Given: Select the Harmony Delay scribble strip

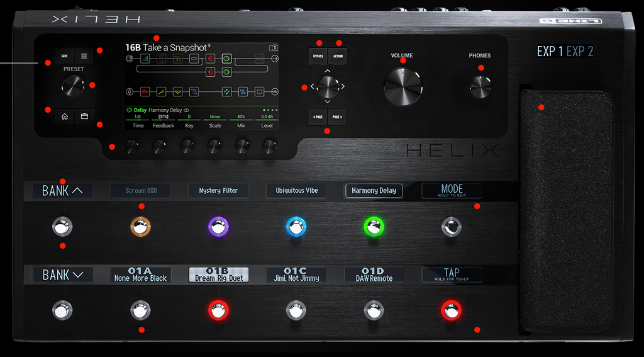Looking at the screenshot, I should pos(374,191).
